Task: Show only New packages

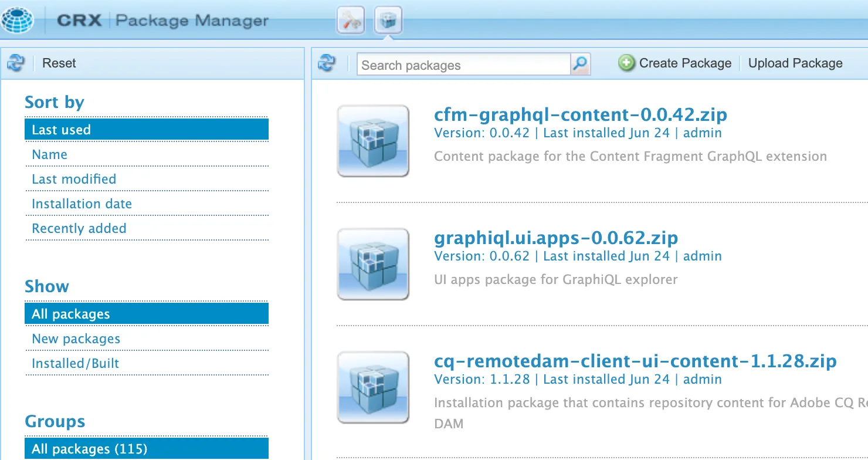Action: click(x=76, y=339)
